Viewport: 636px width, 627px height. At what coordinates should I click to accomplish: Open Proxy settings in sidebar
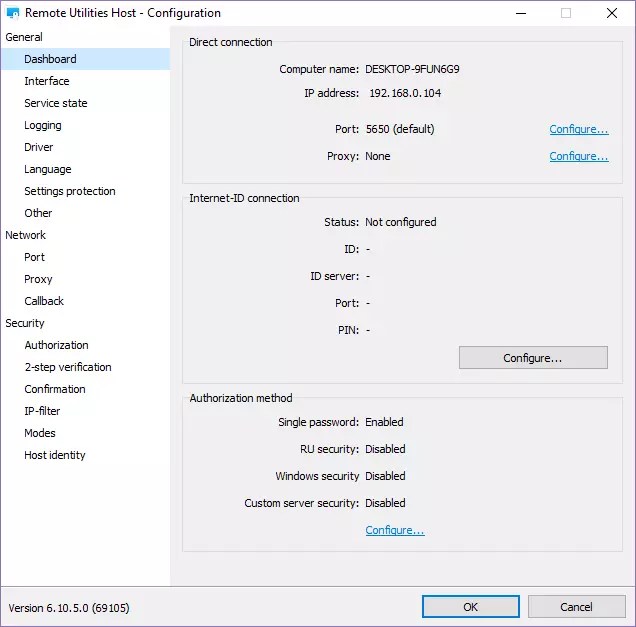coord(38,279)
